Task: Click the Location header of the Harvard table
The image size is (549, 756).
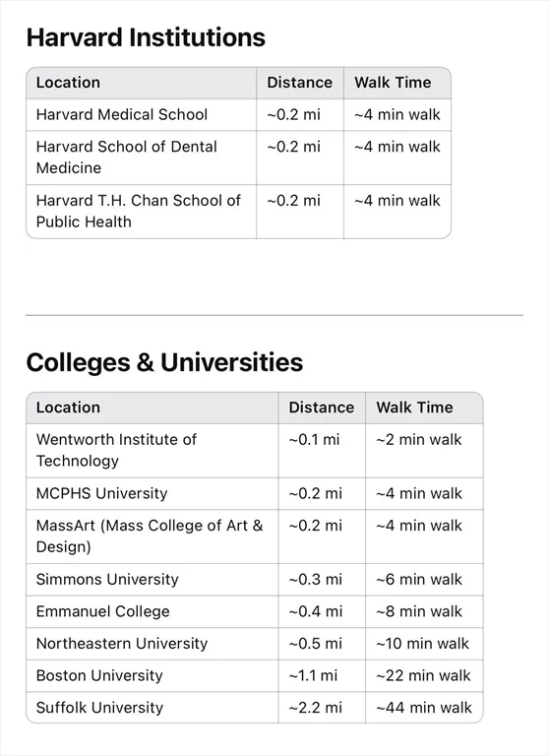Action: click(142, 83)
